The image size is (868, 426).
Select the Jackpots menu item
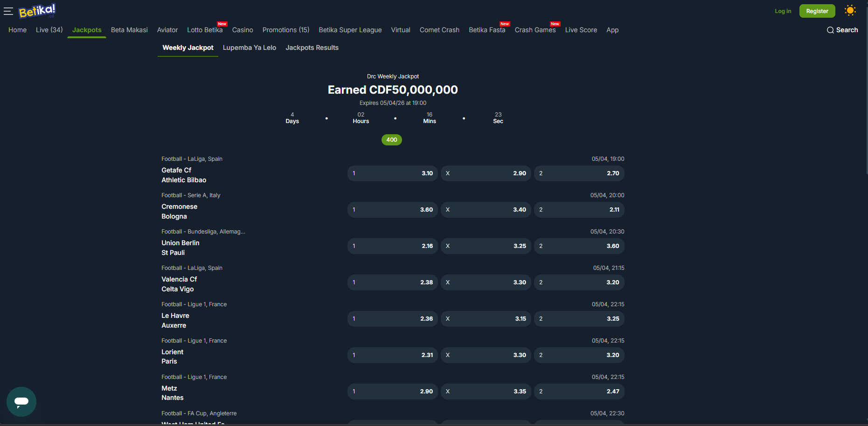87,30
